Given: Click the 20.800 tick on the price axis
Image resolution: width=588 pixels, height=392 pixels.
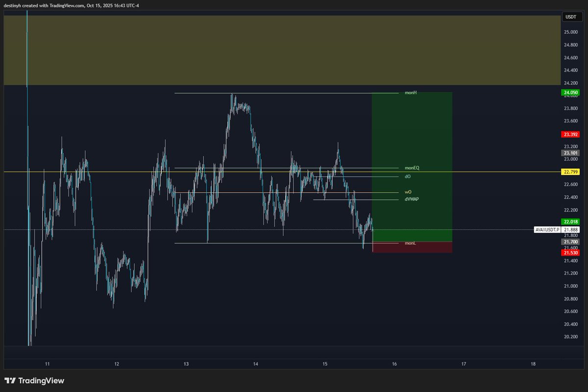Looking at the screenshot, I should coord(570,299).
